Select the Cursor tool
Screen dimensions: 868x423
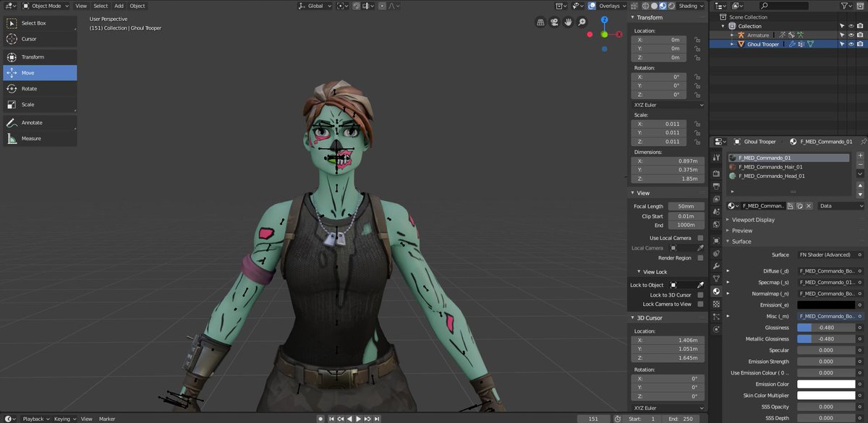pyautogui.click(x=40, y=39)
